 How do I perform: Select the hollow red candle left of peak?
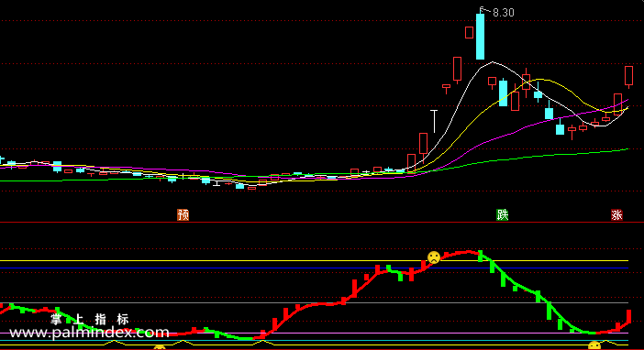[469, 32]
